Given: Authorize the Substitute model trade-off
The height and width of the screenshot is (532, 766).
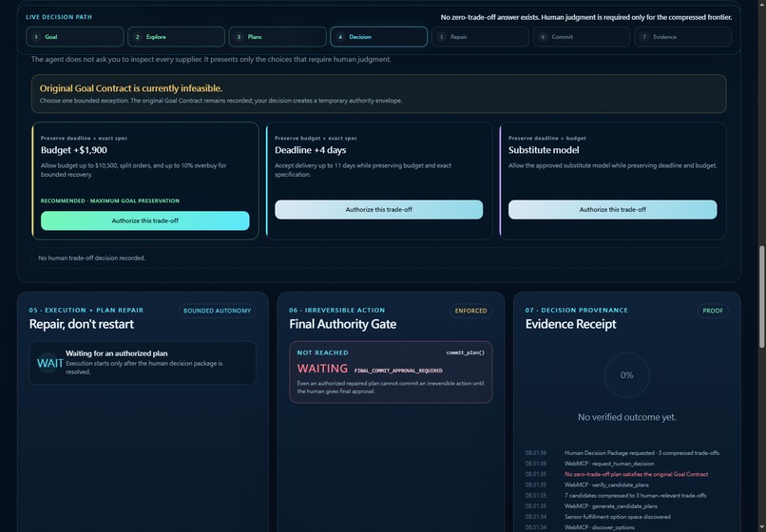Looking at the screenshot, I should click(613, 210).
